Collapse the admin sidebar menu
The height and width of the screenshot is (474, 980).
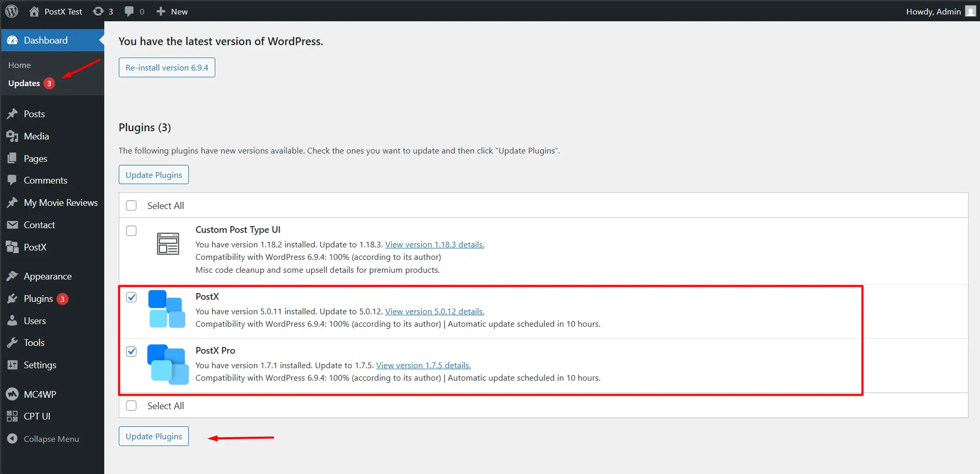pos(50,438)
